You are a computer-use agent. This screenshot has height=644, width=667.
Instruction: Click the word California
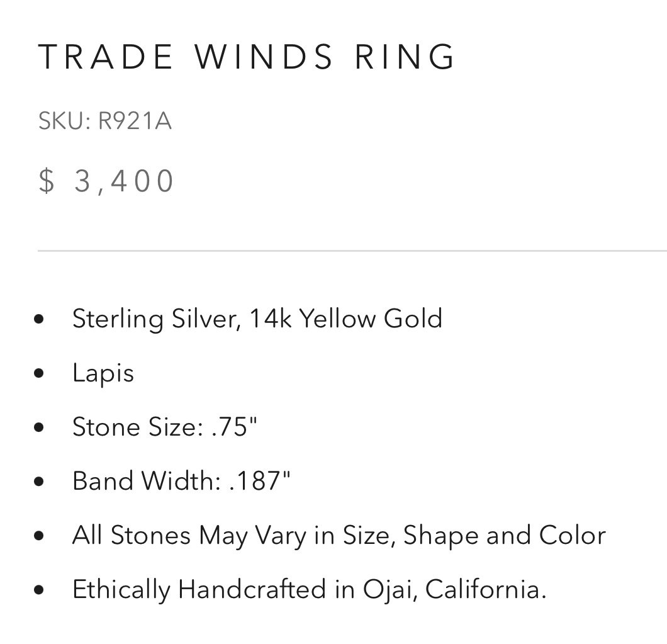pos(485,589)
